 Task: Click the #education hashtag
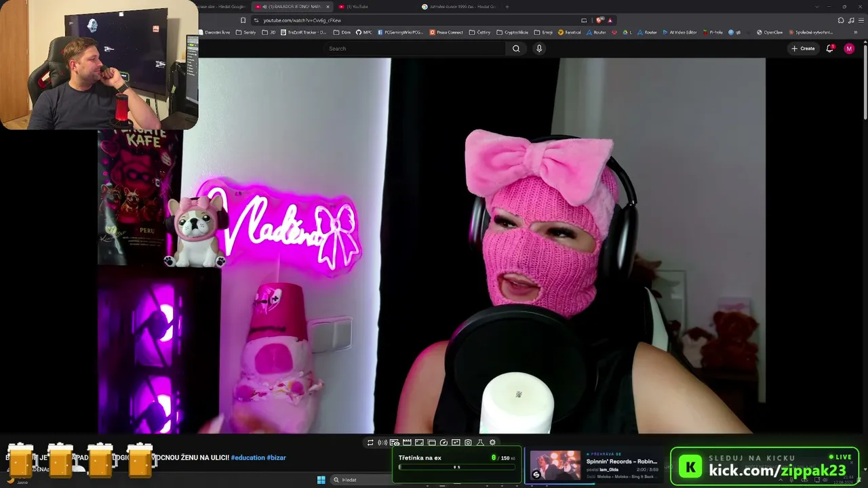[248, 457]
